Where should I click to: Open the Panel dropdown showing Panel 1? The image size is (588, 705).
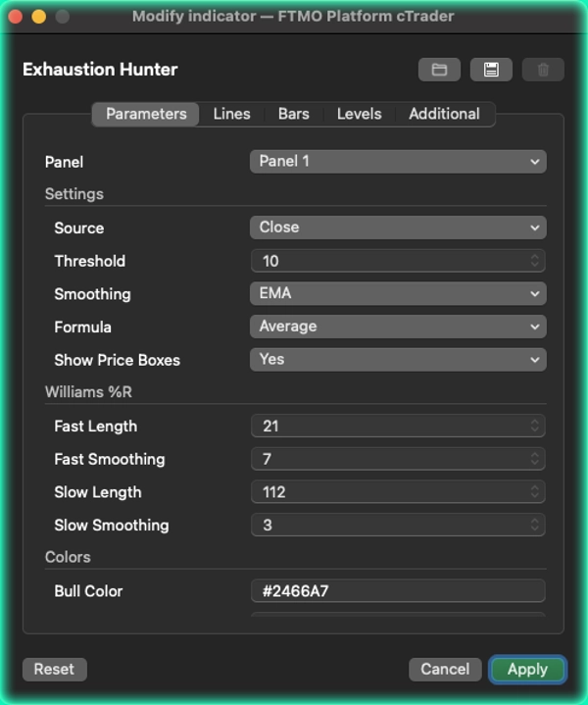pyautogui.click(x=398, y=162)
